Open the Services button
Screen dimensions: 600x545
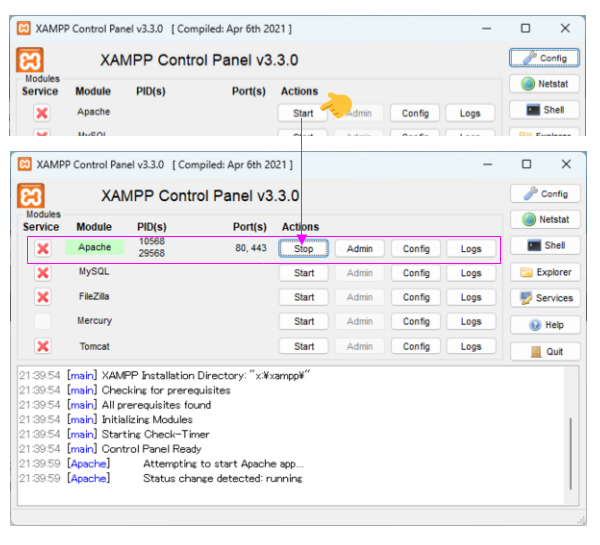545,298
